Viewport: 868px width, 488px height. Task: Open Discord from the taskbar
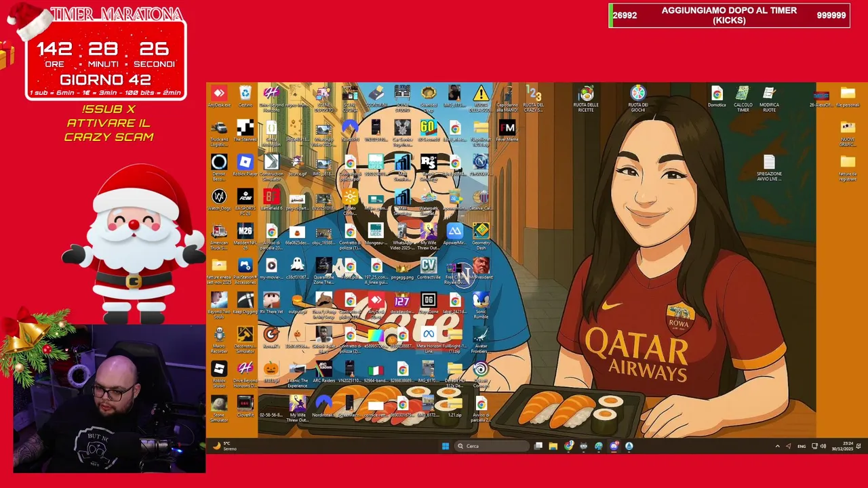coord(614,446)
